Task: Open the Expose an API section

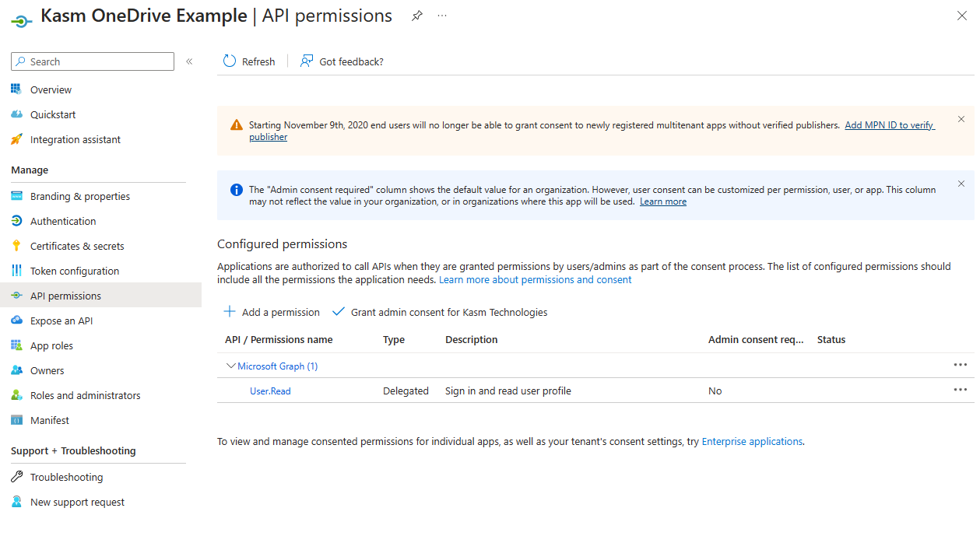Action: click(x=61, y=320)
